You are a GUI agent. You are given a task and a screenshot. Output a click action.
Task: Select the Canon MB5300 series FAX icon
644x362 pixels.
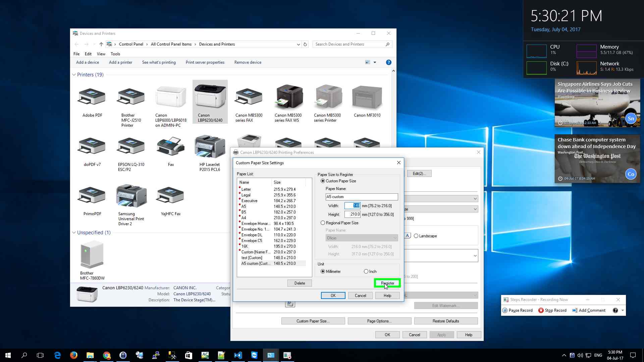coord(249,97)
